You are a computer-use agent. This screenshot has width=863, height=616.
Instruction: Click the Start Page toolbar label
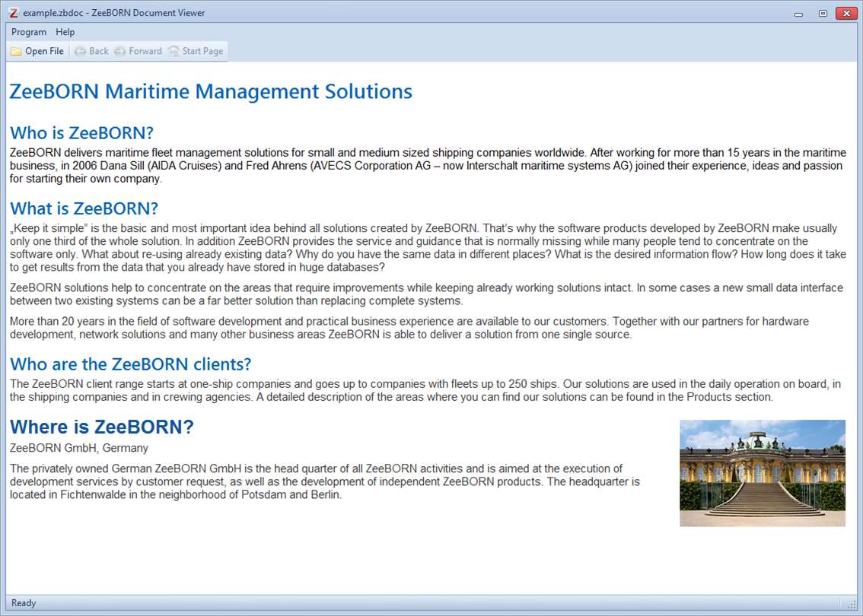pyautogui.click(x=202, y=51)
